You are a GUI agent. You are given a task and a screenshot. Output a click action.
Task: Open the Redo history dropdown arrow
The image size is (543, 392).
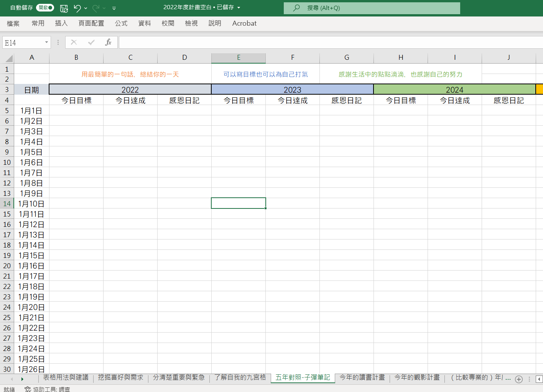(x=104, y=8)
